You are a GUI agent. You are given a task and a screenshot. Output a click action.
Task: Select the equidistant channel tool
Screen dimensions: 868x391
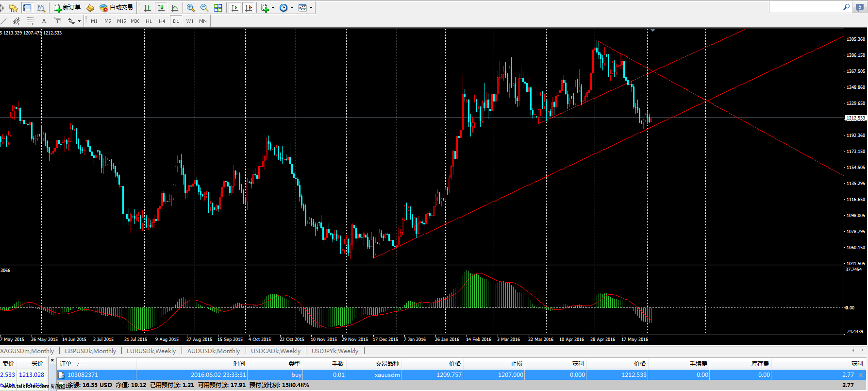click(17, 21)
